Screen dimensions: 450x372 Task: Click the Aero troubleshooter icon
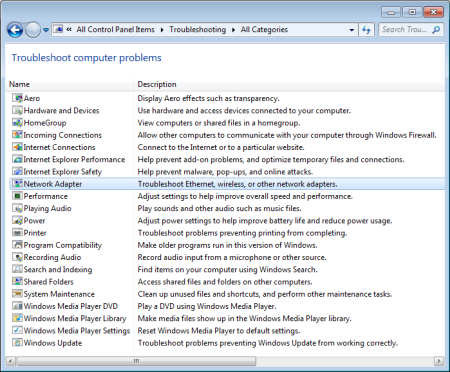[x=17, y=98]
